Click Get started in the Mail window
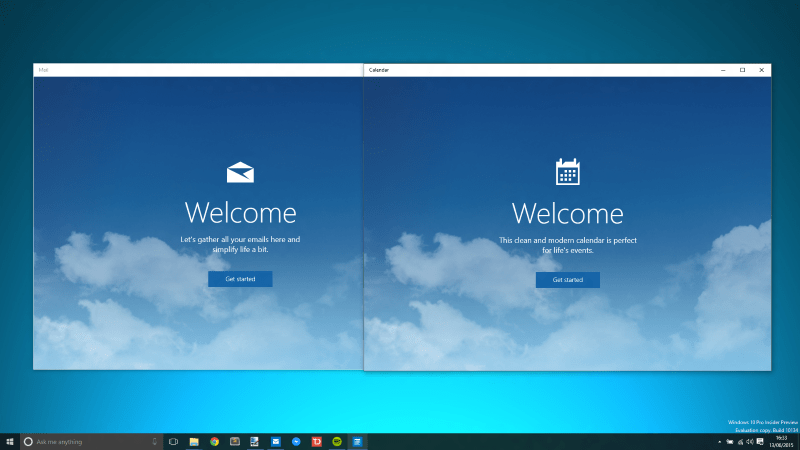The image size is (800, 450). click(240, 279)
